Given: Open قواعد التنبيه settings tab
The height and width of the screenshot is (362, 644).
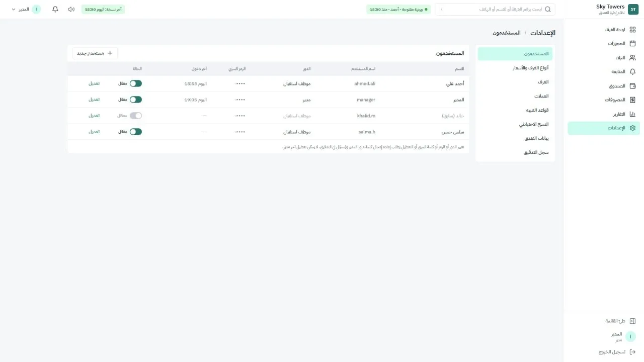Looking at the screenshot, I should (515, 110).
